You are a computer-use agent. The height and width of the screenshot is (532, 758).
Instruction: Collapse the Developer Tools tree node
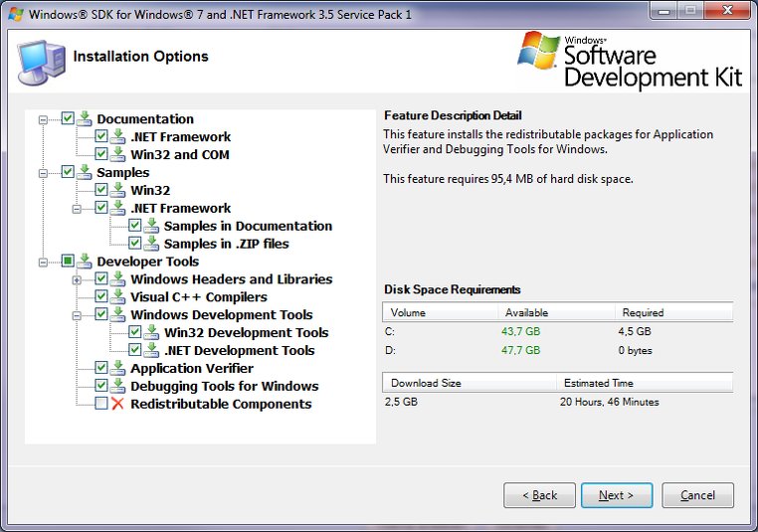[43, 263]
